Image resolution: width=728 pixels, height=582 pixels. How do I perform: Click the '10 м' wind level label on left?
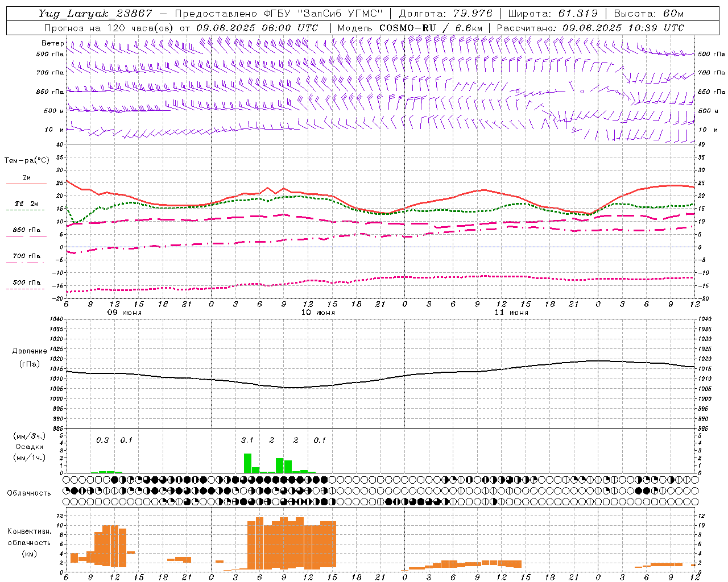54,130
